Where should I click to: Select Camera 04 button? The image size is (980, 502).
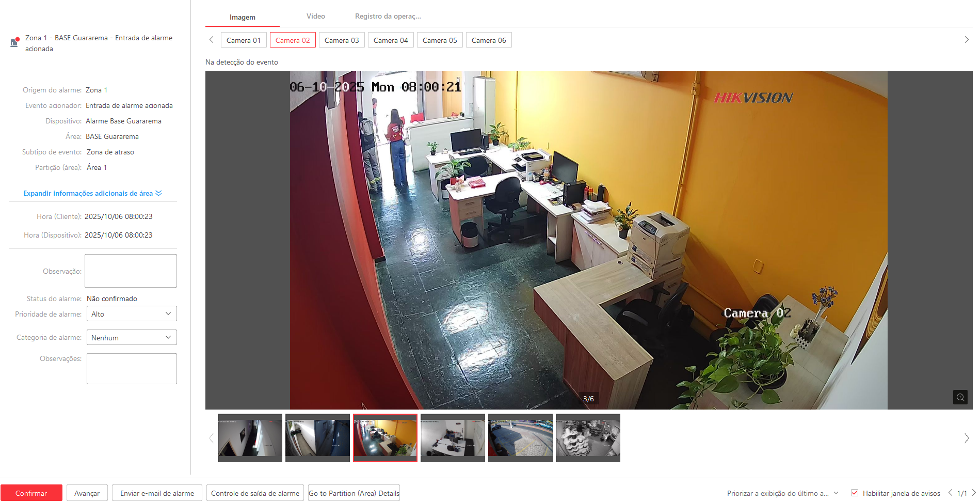(x=391, y=40)
